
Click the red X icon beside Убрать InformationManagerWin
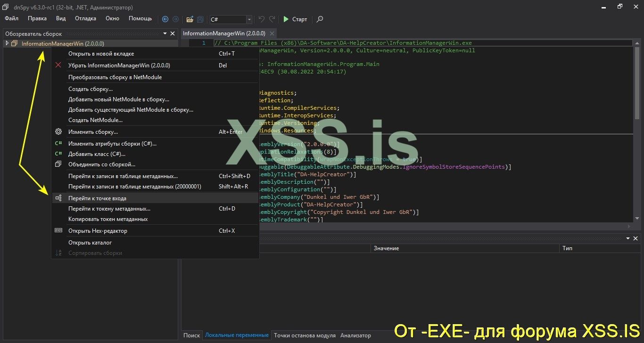[58, 65]
